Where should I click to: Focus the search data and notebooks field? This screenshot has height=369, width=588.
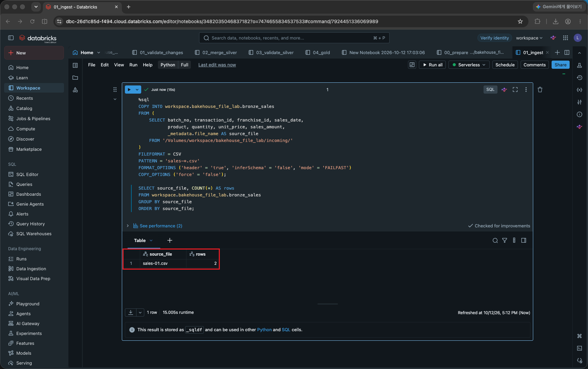coord(294,38)
